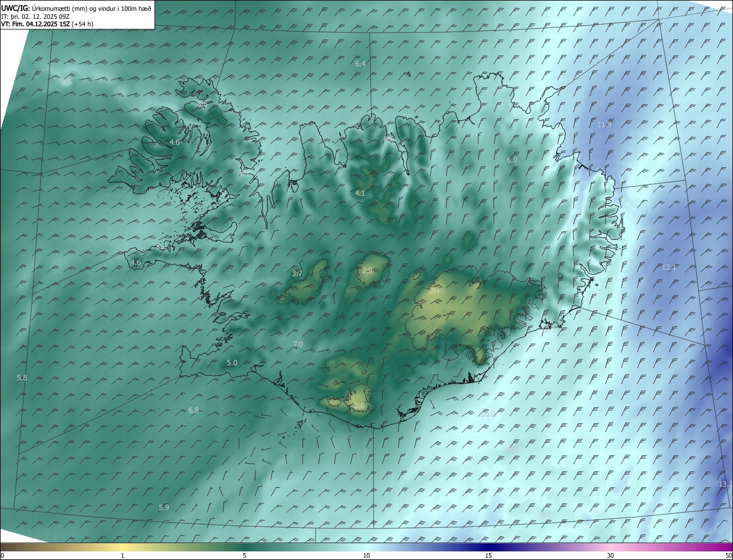
Task: Click the pink section of the precipitation color bar
Action: 610,547
